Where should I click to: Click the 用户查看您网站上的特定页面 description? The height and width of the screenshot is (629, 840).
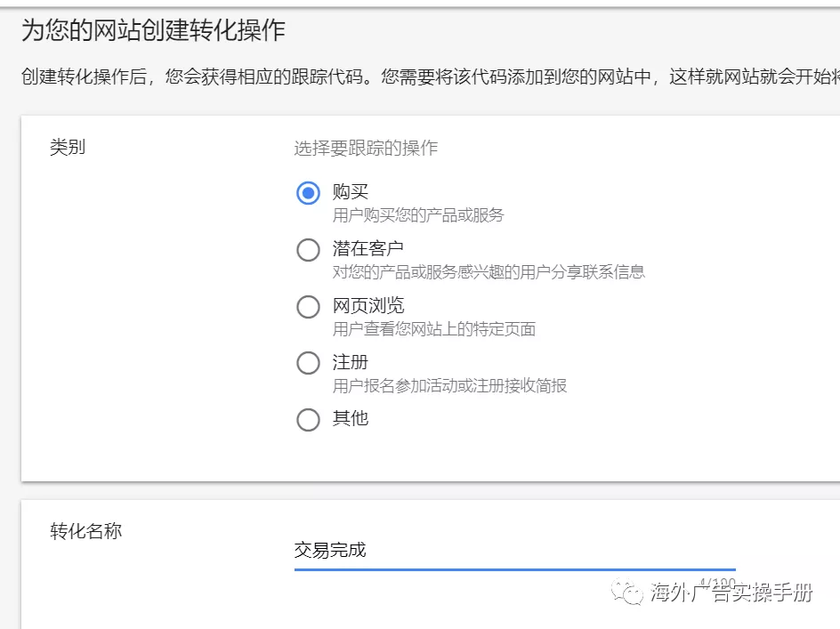434,328
